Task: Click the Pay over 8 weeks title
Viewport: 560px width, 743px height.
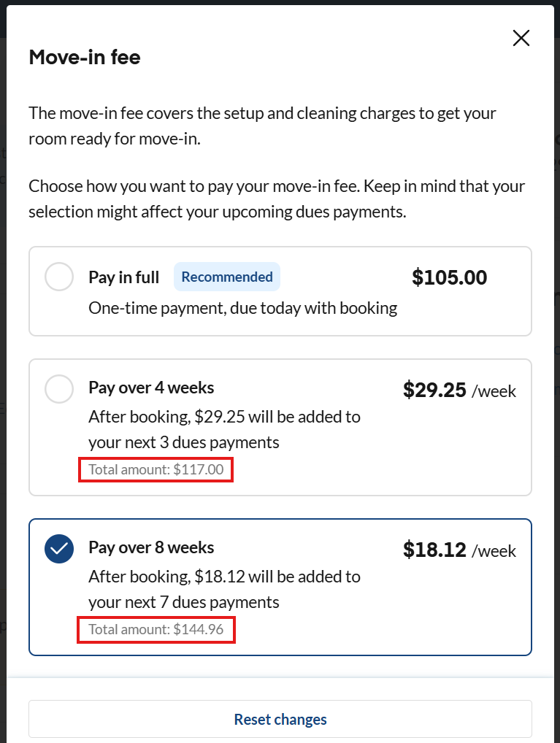Action: (x=151, y=547)
